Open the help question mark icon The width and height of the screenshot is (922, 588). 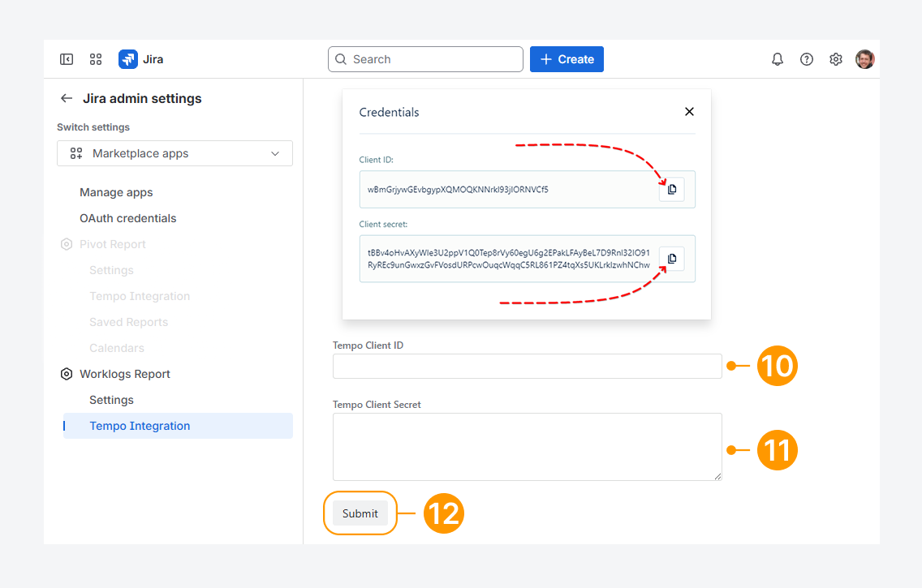pos(807,59)
